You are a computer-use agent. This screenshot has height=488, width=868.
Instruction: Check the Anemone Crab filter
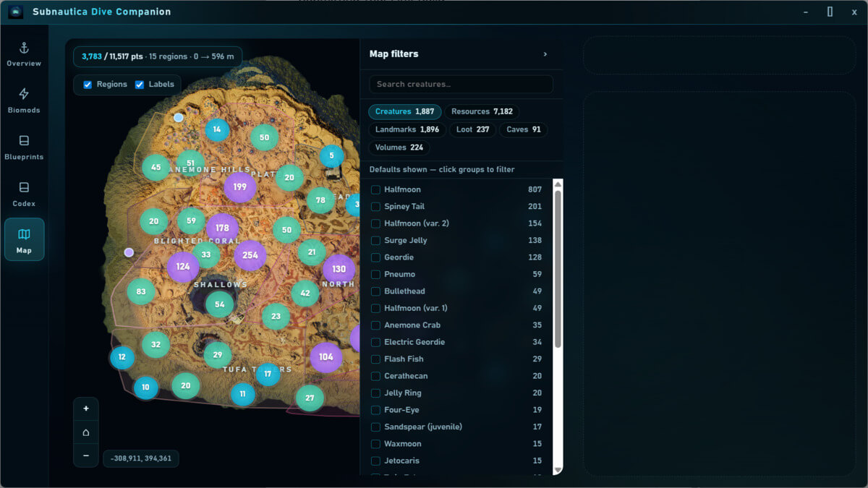click(375, 325)
